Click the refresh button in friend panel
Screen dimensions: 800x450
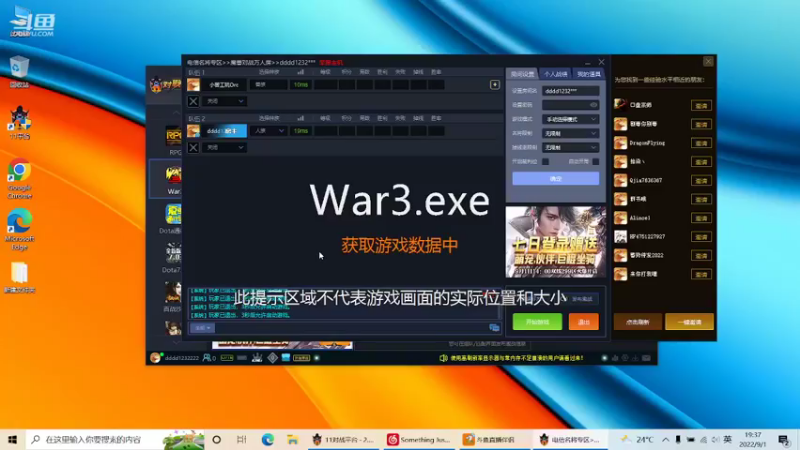tap(637, 322)
